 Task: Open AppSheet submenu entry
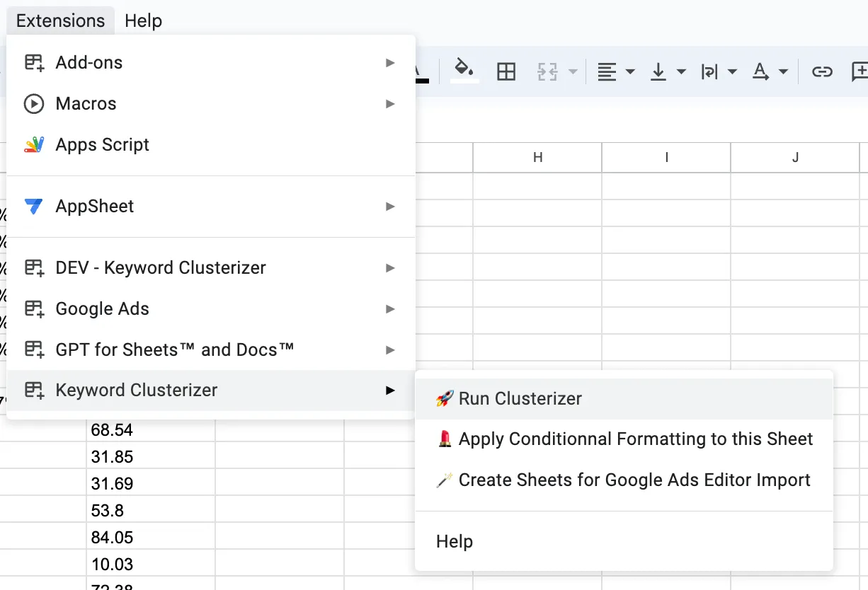point(211,207)
